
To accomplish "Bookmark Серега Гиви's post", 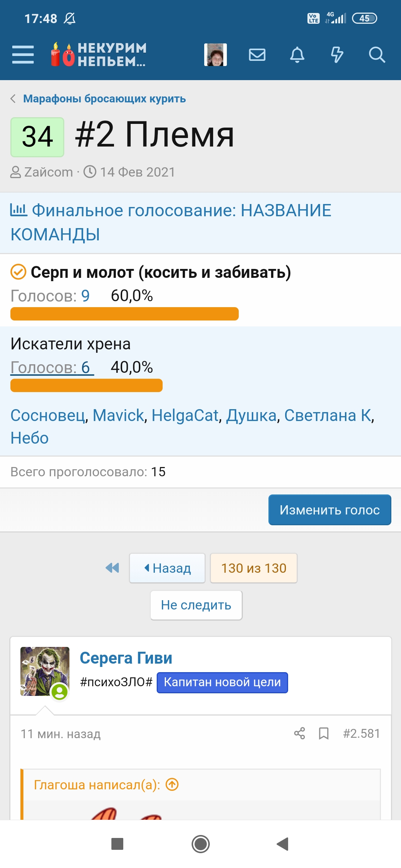I will pos(324,733).
